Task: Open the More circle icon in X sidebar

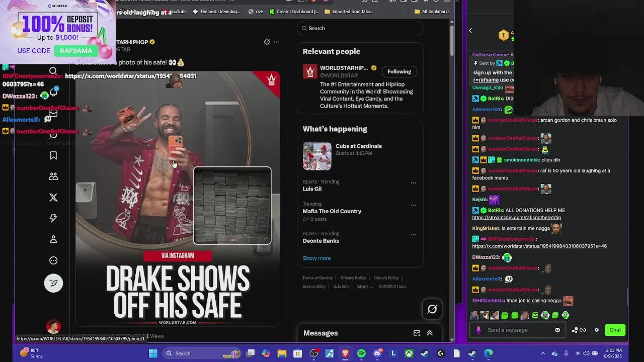Action: click(x=53, y=260)
